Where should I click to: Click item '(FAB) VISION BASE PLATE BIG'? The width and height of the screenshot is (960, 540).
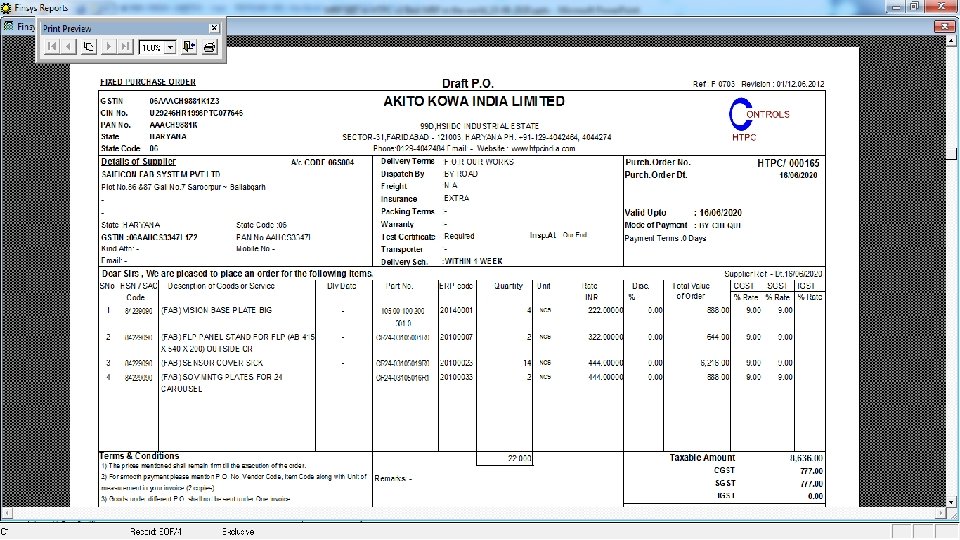216,310
